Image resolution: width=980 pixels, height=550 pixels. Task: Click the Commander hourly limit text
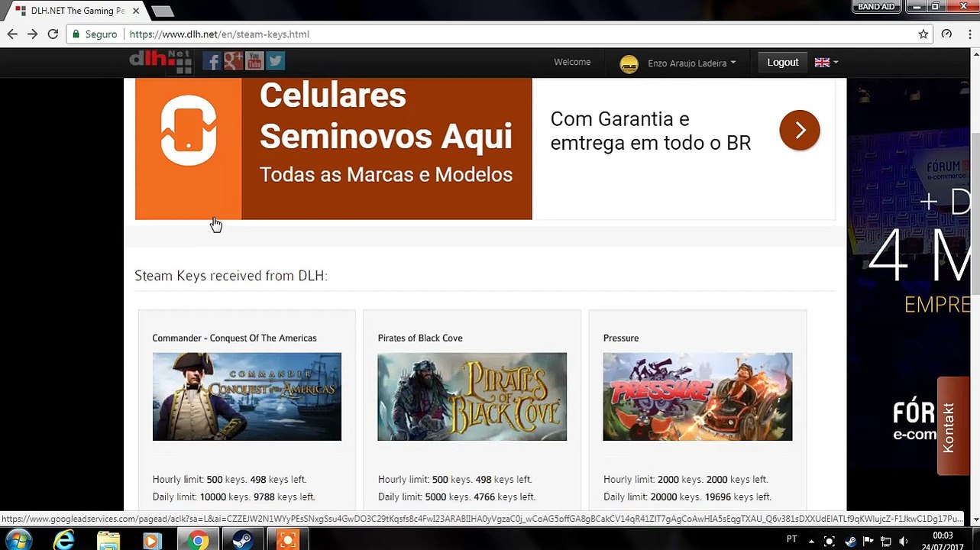point(229,480)
